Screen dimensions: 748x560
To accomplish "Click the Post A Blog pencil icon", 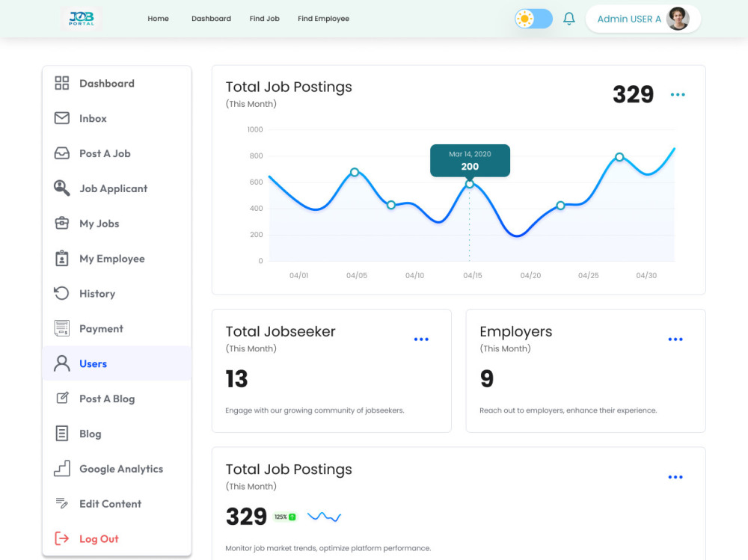I will pos(62,398).
